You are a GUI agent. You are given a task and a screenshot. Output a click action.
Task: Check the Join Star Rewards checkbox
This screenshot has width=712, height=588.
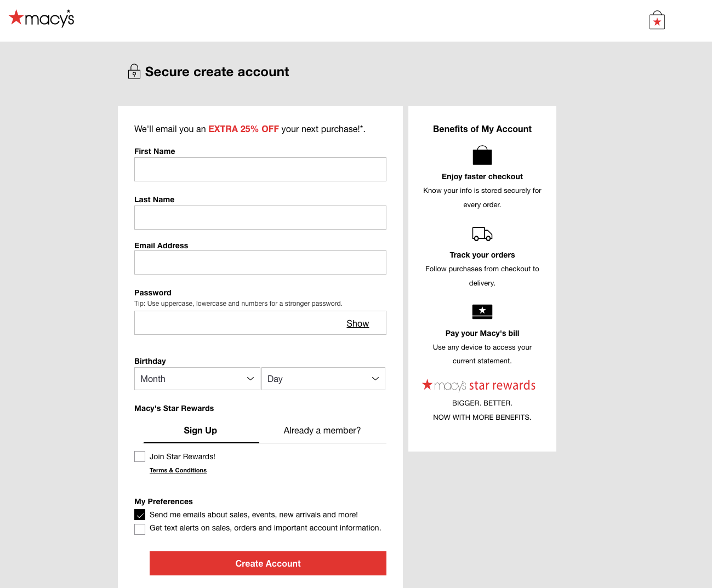click(139, 456)
